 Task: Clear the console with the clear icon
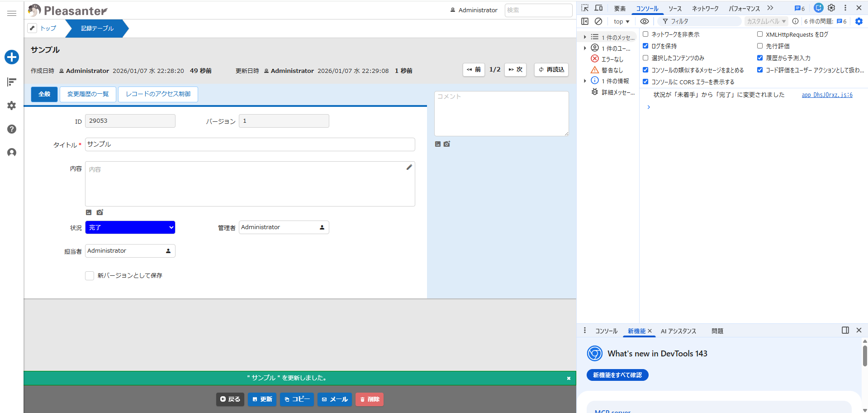click(x=598, y=21)
